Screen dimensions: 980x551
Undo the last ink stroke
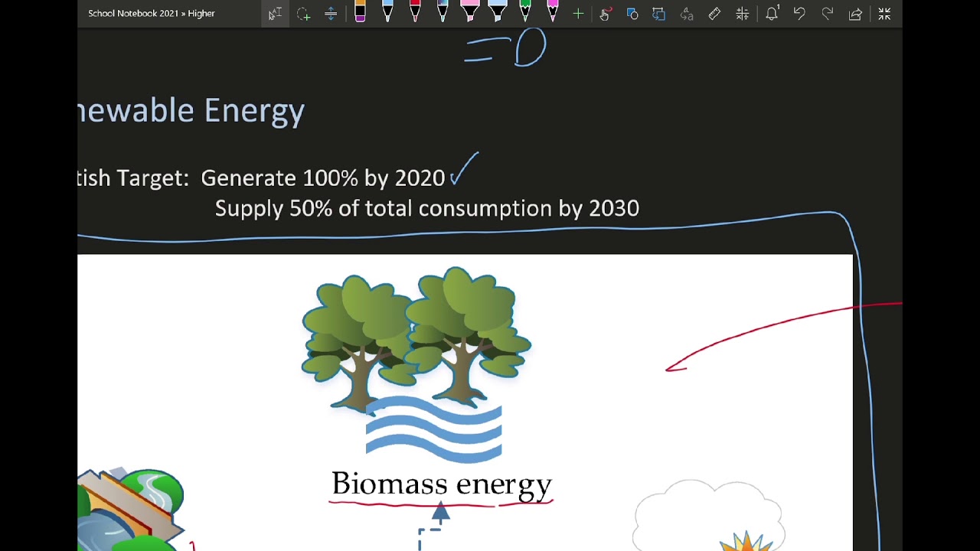(x=799, y=14)
